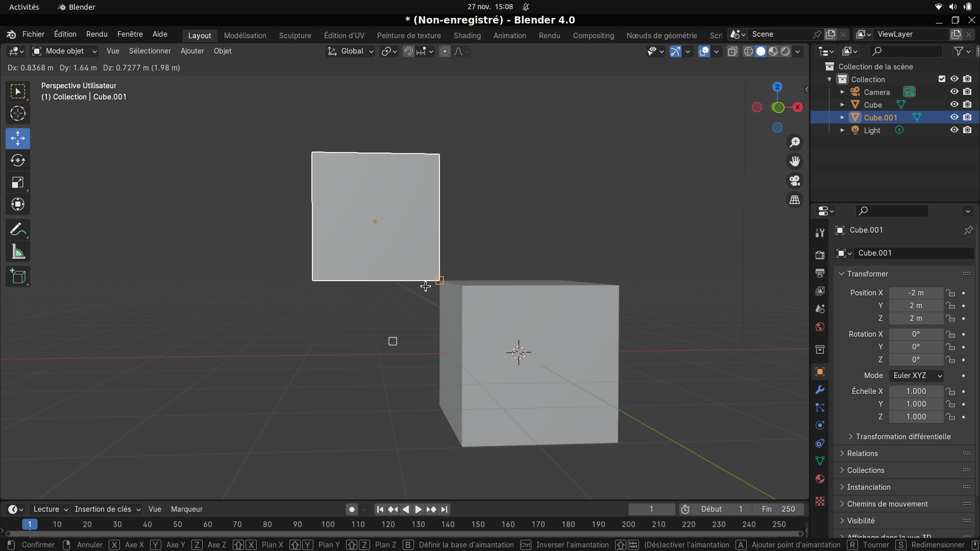This screenshot has height=551, width=980.
Task: Expand the Relations panel
Action: pos(863,454)
